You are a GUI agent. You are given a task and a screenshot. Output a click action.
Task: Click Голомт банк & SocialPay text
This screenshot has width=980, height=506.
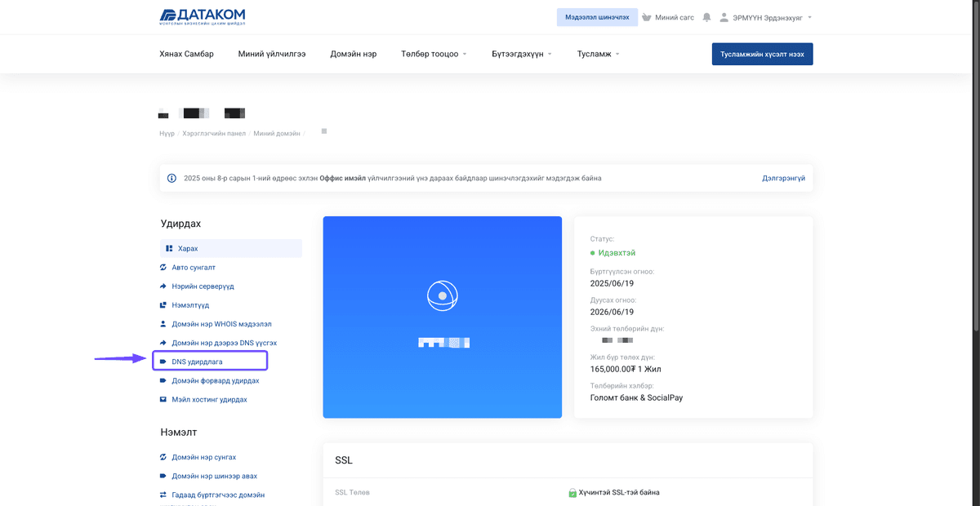click(636, 397)
